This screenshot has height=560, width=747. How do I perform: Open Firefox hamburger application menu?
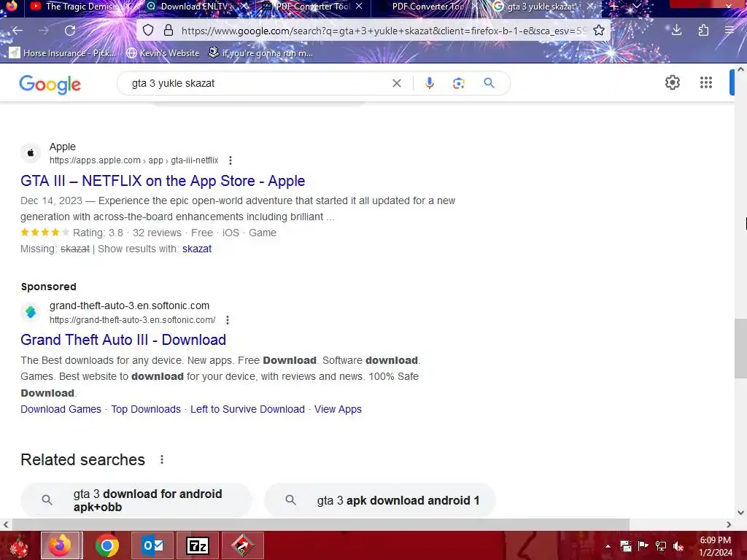point(729,31)
